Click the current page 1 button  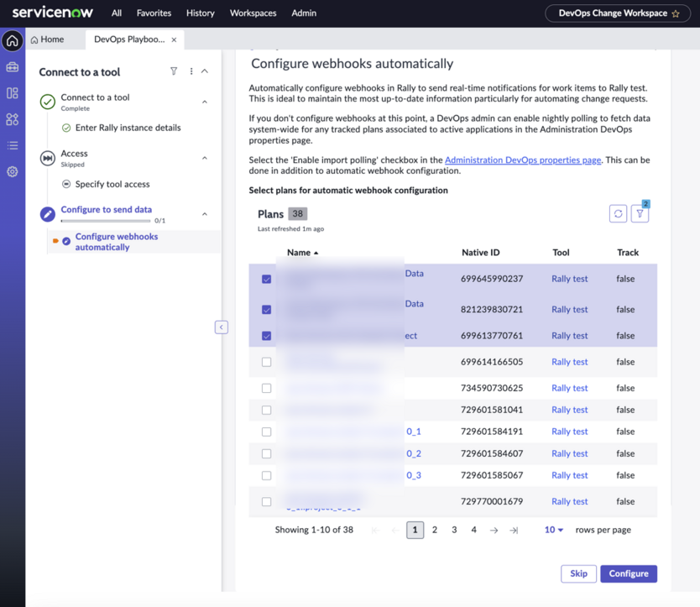point(415,530)
